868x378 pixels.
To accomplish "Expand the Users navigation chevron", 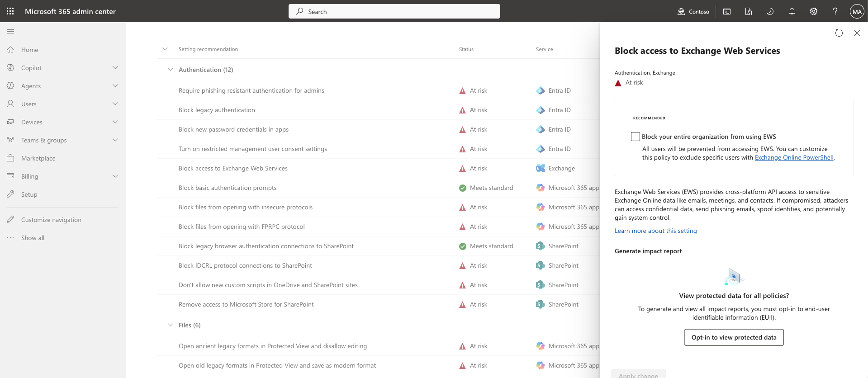I will coord(115,104).
